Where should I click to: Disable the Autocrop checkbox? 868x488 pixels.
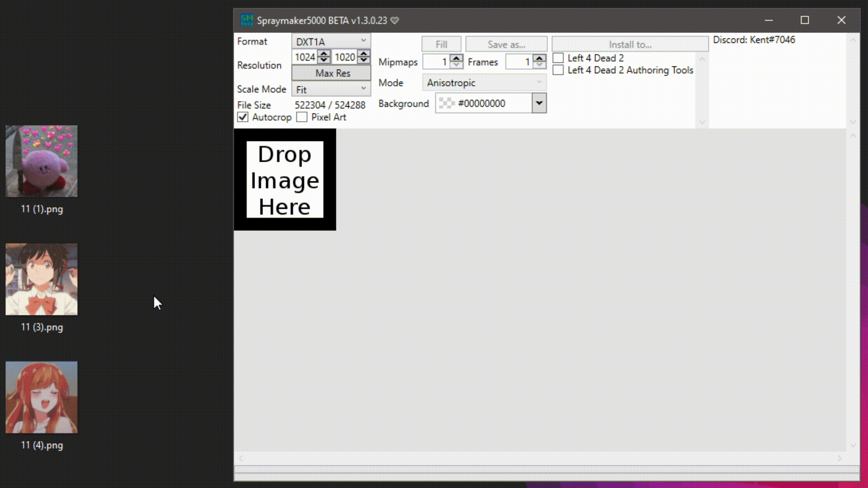pos(243,117)
